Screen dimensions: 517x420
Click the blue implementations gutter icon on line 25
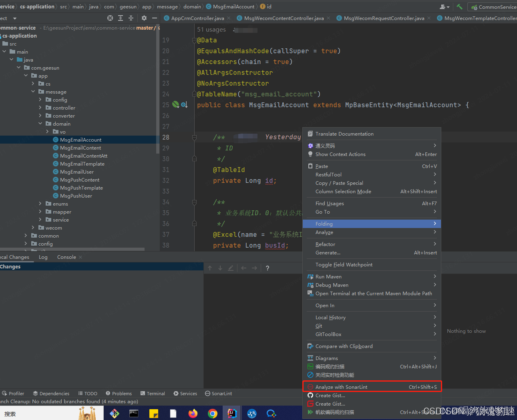point(184,105)
